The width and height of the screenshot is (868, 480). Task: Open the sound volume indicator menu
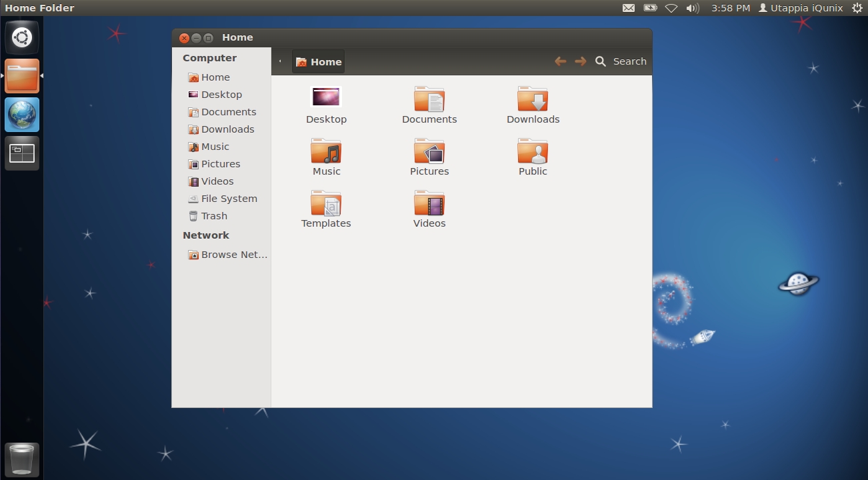point(693,8)
